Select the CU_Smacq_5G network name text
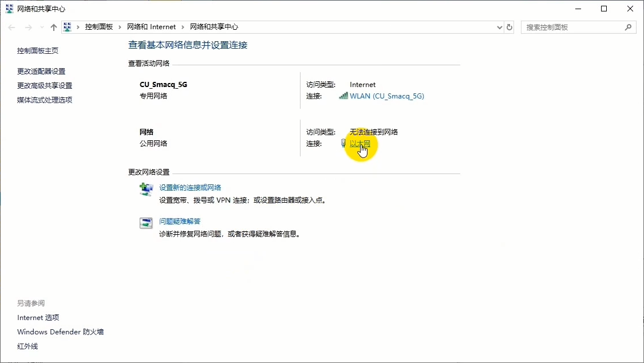This screenshot has height=363, width=644. tap(163, 85)
